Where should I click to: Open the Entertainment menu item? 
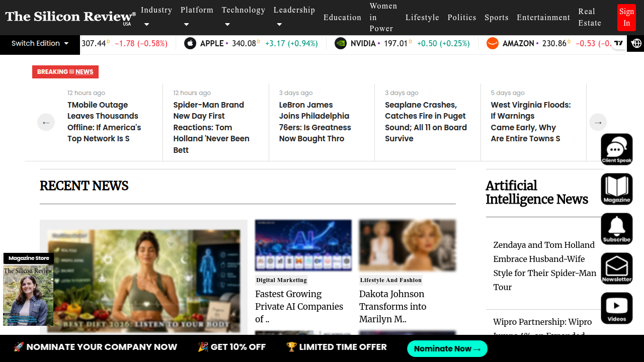click(x=543, y=17)
